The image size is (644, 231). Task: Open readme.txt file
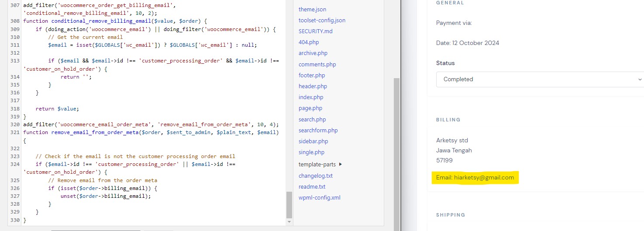[312, 186]
